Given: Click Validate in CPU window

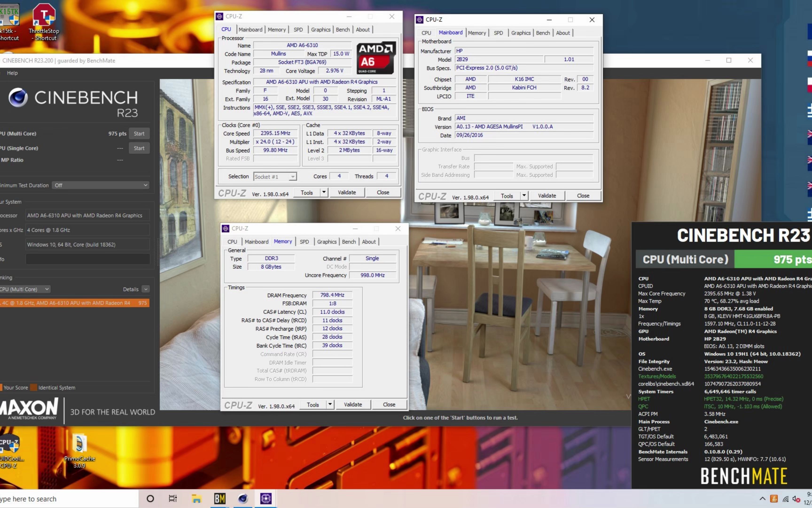Looking at the screenshot, I should pyautogui.click(x=347, y=193).
